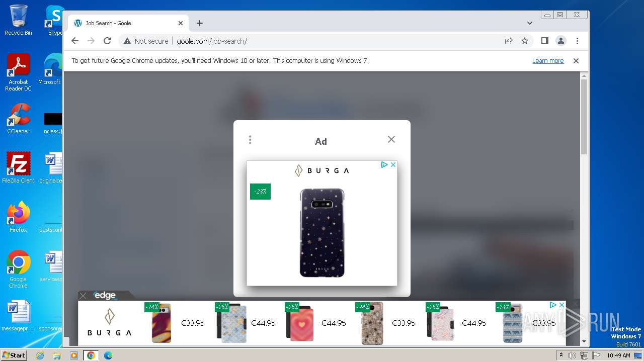The height and width of the screenshot is (362, 644).
Task: Open Firefox desktop shortcut
Action: tap(18, 217)
